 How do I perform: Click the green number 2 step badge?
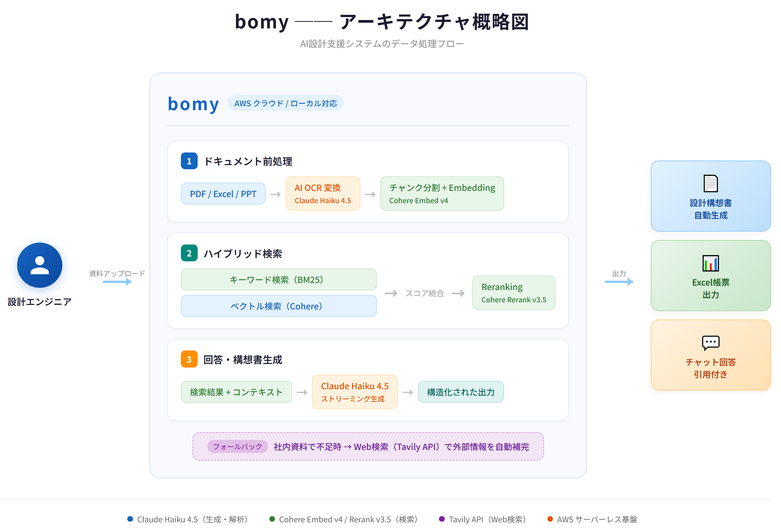coord(189,253)
